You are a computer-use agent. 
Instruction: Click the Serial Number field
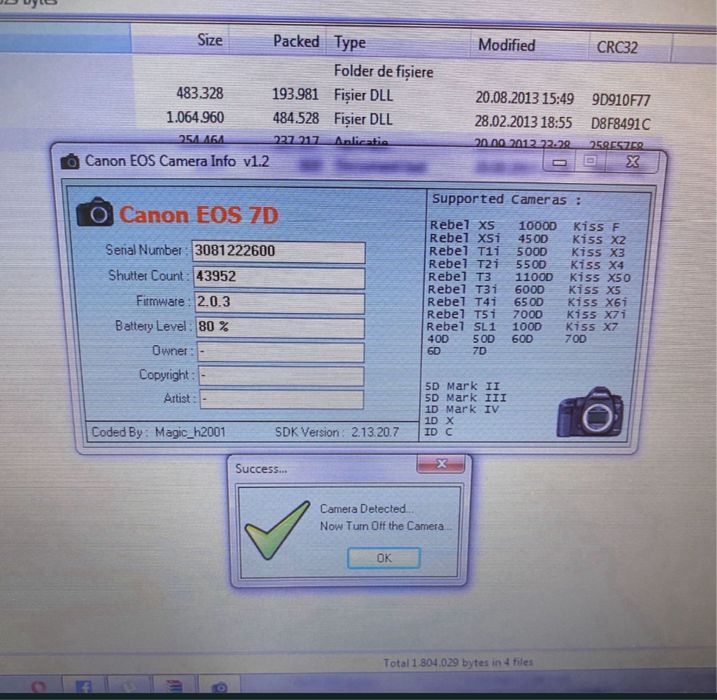(278, 251)
